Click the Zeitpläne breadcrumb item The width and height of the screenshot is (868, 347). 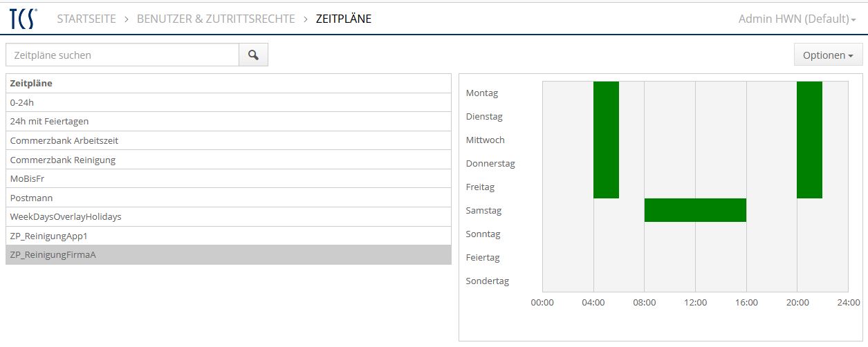343,19
